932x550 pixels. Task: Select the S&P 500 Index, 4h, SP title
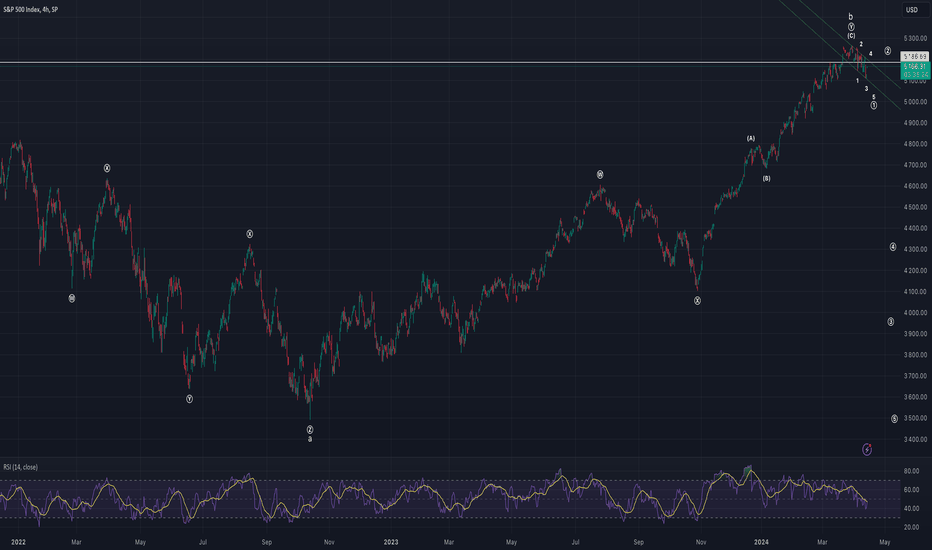(31, 10)
